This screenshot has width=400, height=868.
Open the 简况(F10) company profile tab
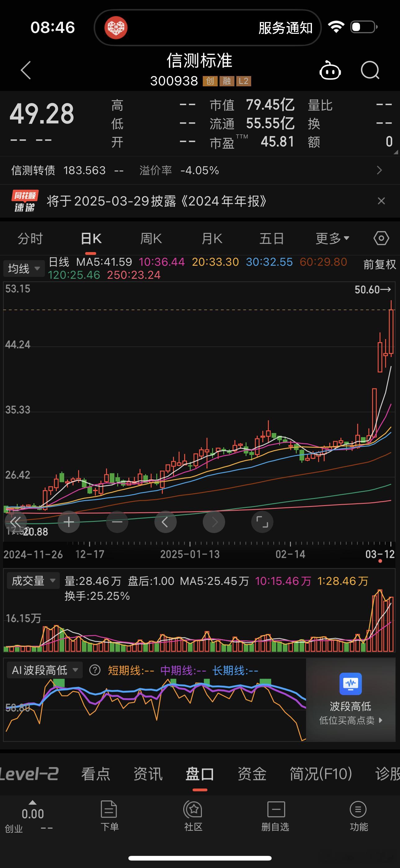tap(321, 774)
